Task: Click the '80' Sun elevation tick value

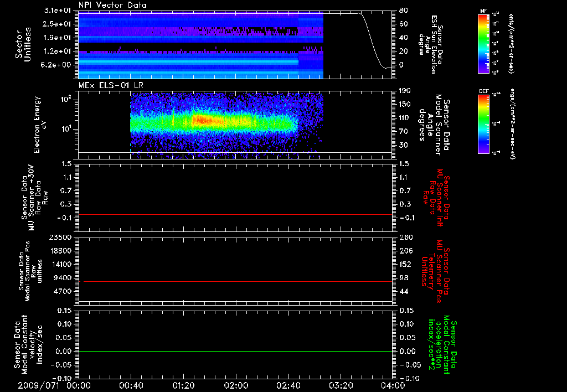Action: click(x=403, y=11)
